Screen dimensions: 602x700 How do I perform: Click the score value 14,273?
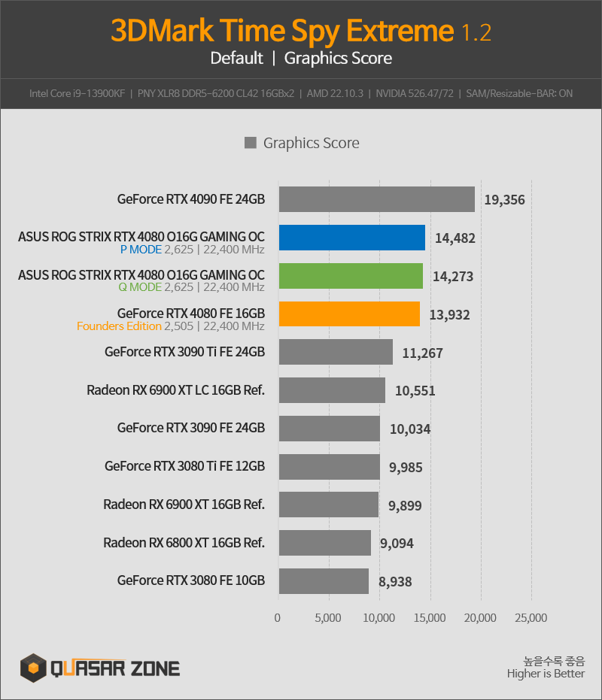pyautogui.click(x=453, y=277)
